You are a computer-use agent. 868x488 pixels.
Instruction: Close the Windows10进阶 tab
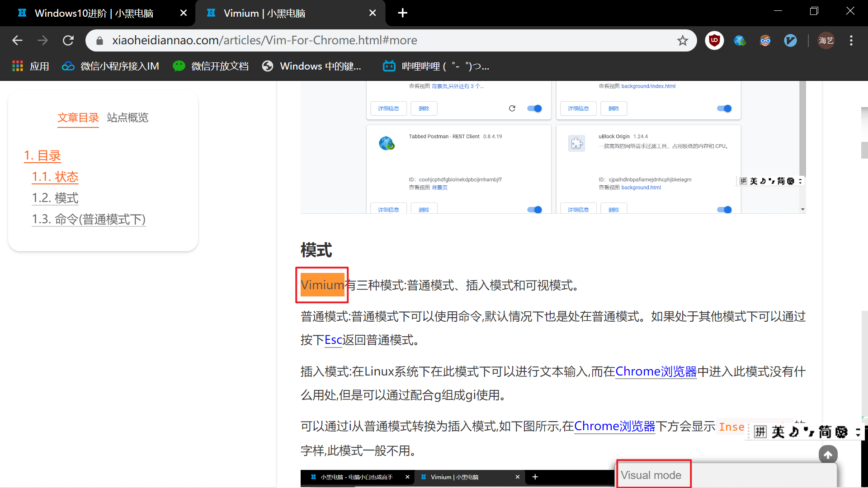coord(183,13)
